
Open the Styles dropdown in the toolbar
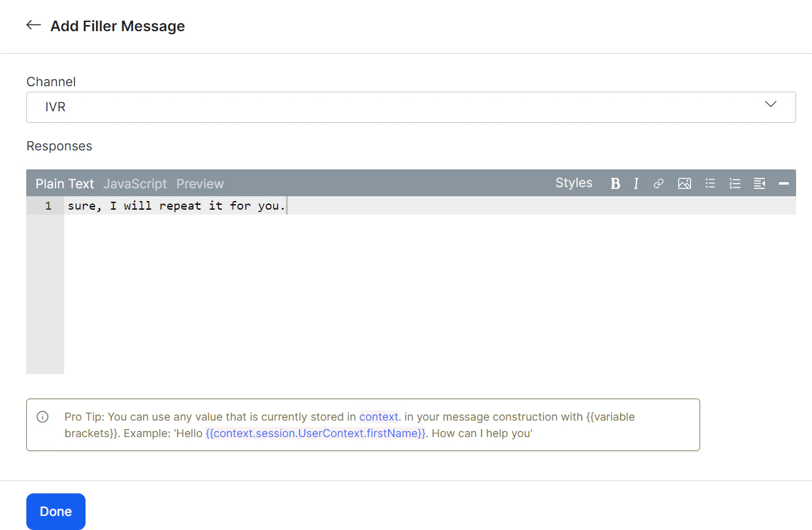pyautogui.click(x=574, y=182)
